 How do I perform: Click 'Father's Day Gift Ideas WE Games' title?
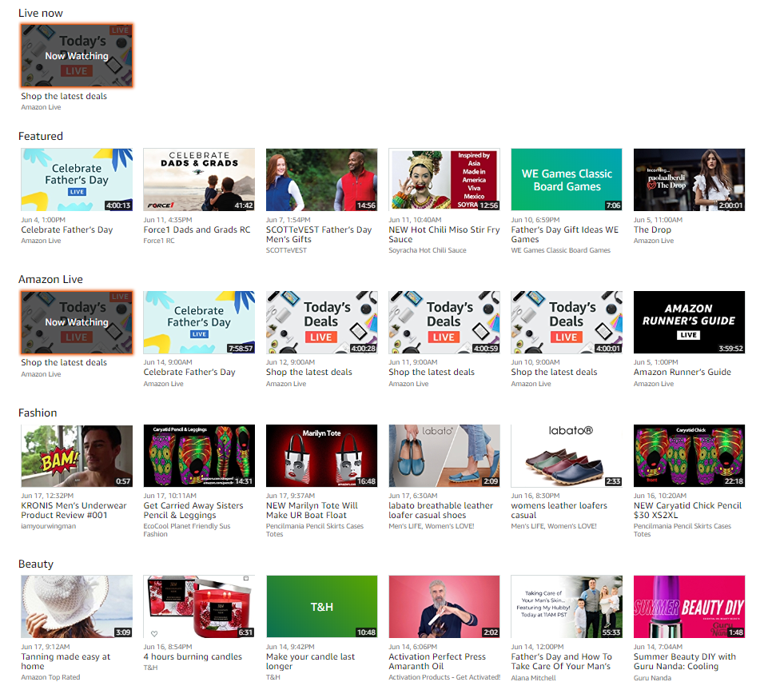click(565, 234)
